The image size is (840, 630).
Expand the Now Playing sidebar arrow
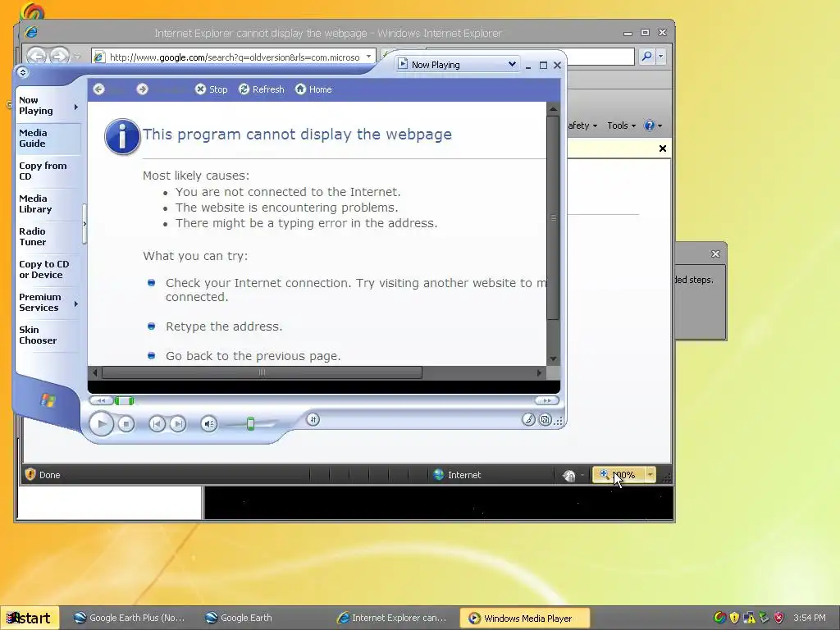[76, 107]
